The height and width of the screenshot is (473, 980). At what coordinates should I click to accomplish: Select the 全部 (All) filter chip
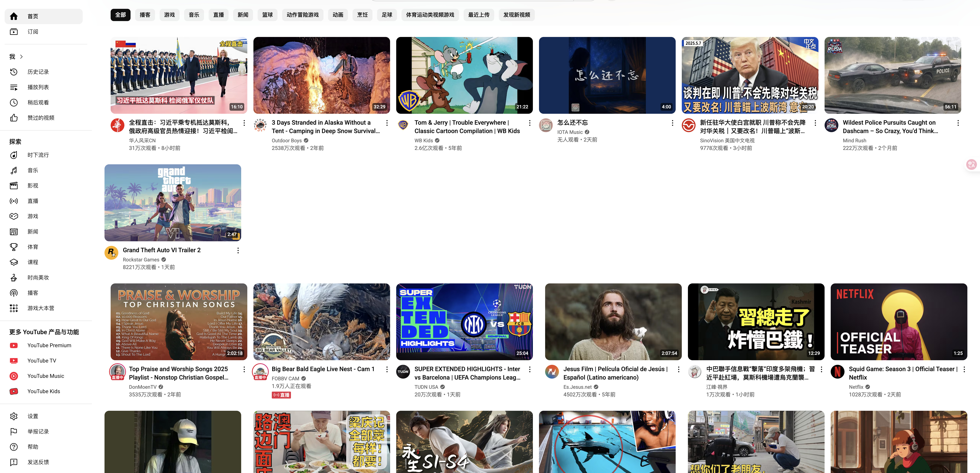click(x=121, y=15)
